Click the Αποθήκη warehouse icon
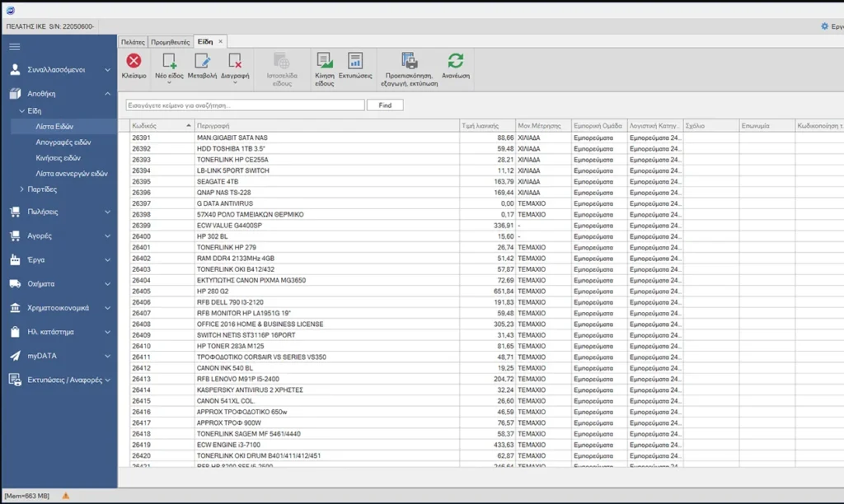 [15, 94]
